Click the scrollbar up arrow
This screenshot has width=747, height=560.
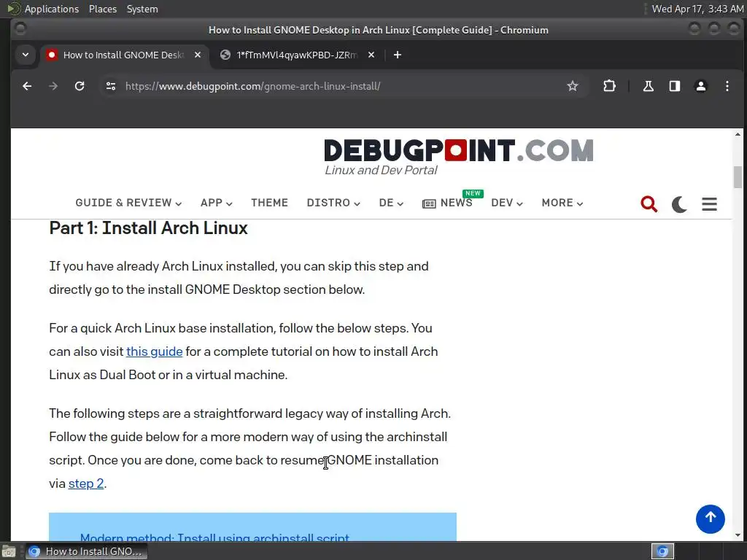tap(738, 134)
